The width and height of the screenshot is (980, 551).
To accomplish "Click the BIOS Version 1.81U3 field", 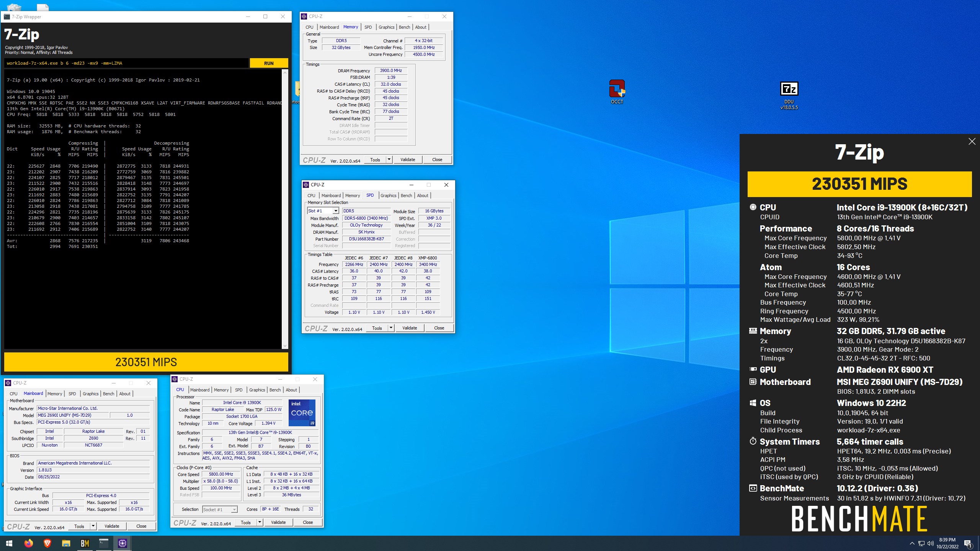I will point(93,470).
